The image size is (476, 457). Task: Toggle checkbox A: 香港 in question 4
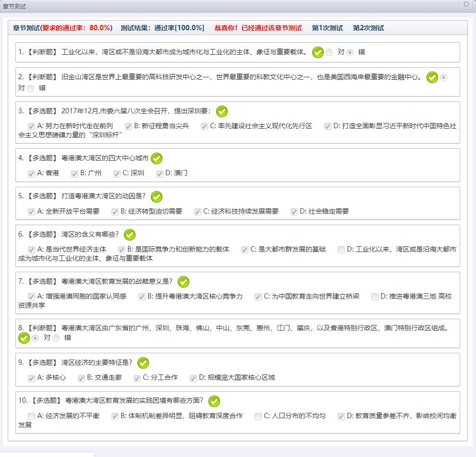tap(31, 174)
